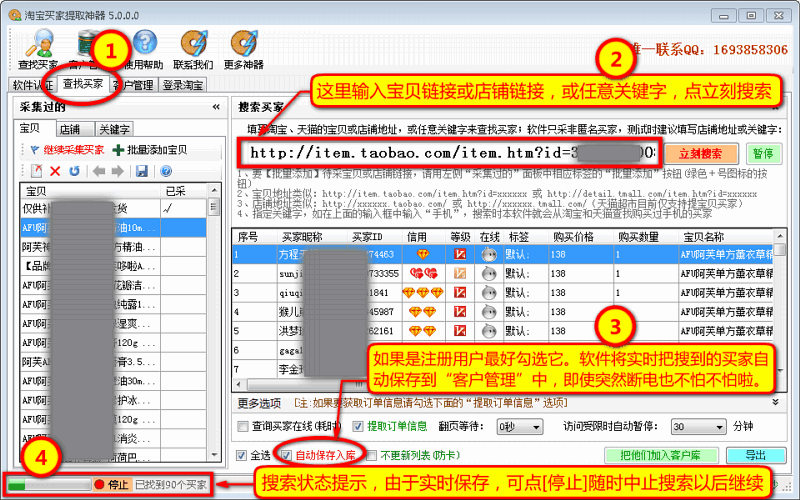
Task: Click the blue refresh arrow icon
Action: click(x=74, y=171)
